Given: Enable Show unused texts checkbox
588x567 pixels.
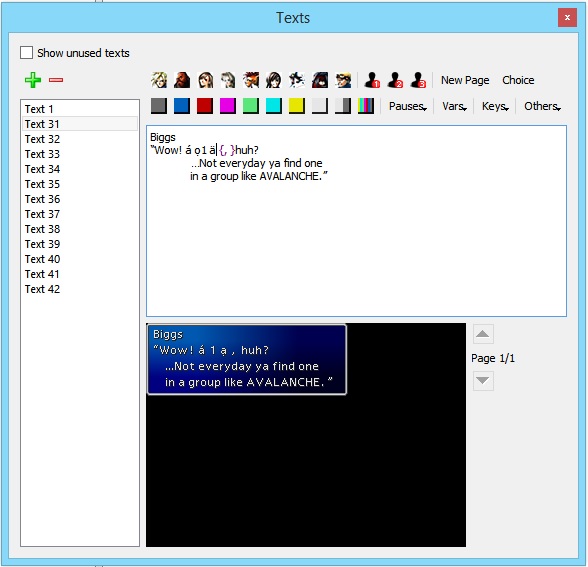Looking at the screenshot, I should pos(26,52).
